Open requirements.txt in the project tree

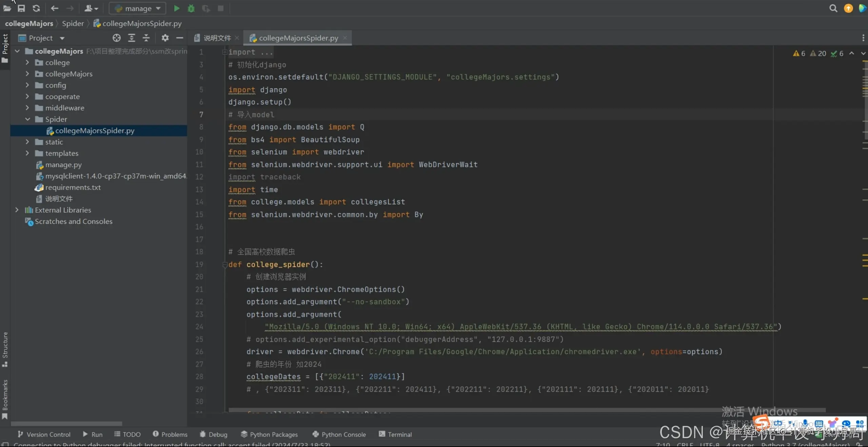tap(73, 188)
